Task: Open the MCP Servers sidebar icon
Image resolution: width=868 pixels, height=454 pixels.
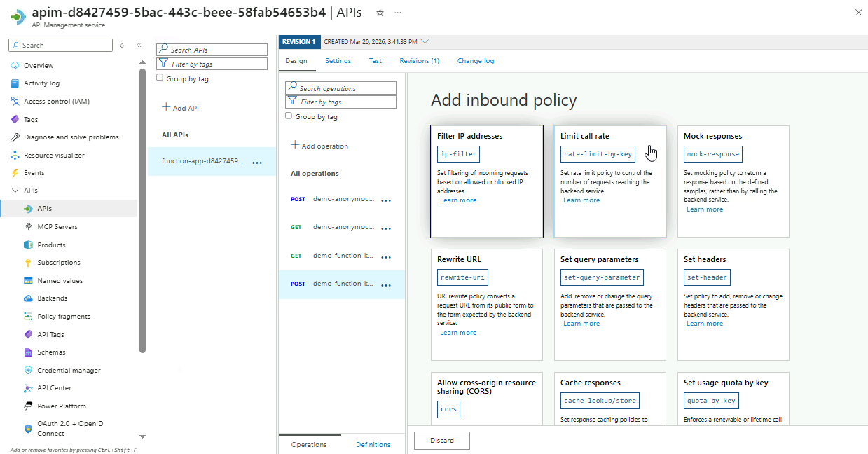Action: click(x=28, y=227)
